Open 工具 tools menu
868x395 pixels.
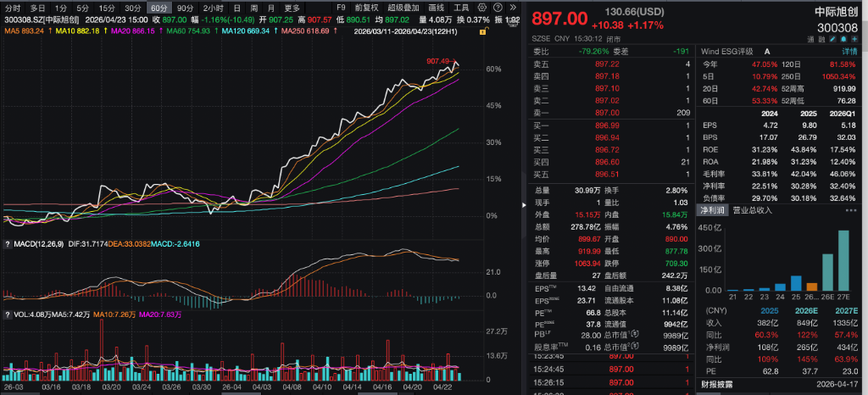point(461,8)
